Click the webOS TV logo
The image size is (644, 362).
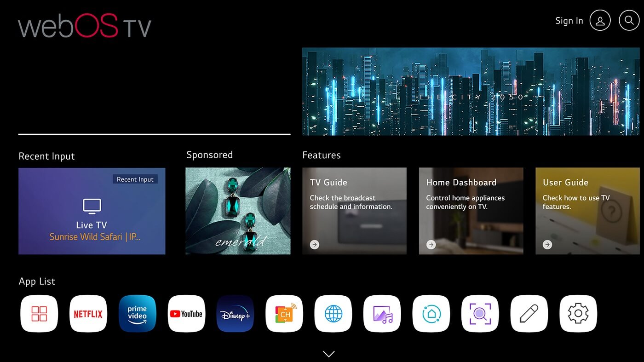pos(85,26)
